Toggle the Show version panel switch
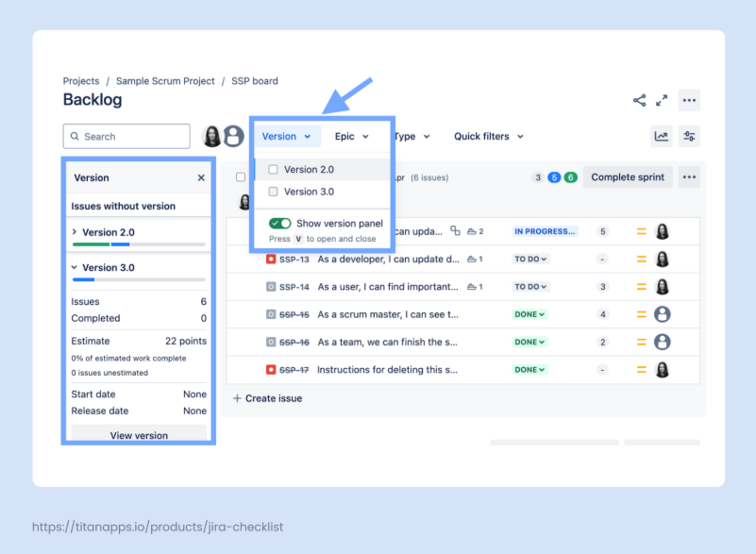The height and width of the screenshot is (554, 756). (279, 224)
